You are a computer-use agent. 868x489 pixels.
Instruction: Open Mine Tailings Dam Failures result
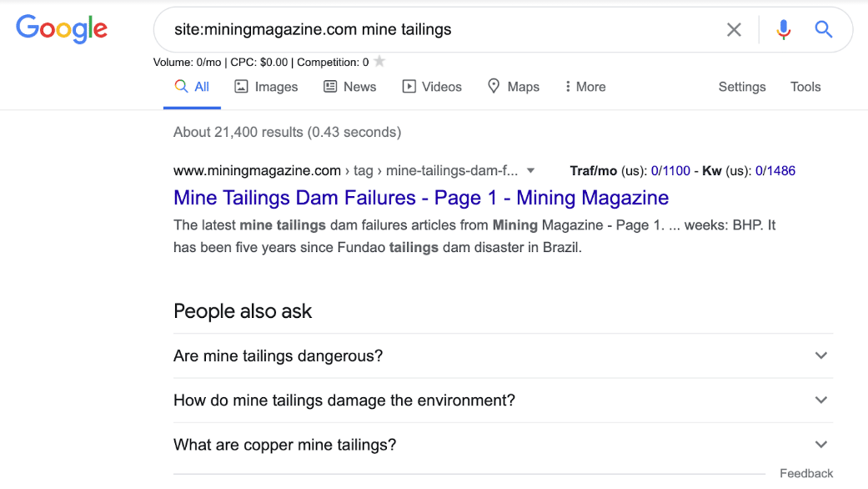tap(420, 198)
